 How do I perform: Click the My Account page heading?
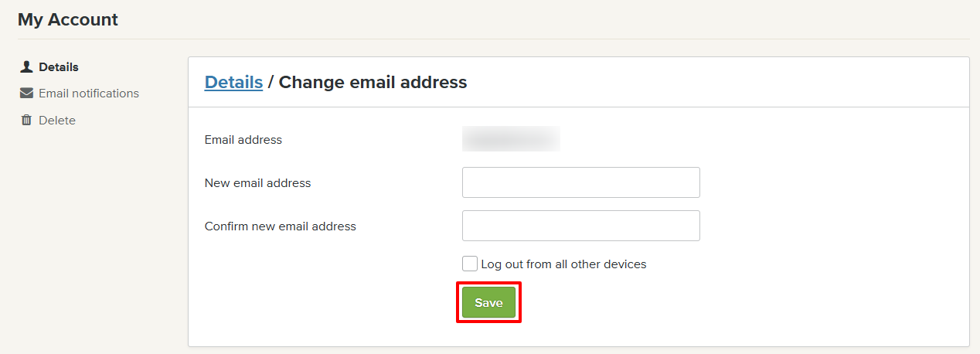[68, 19]
